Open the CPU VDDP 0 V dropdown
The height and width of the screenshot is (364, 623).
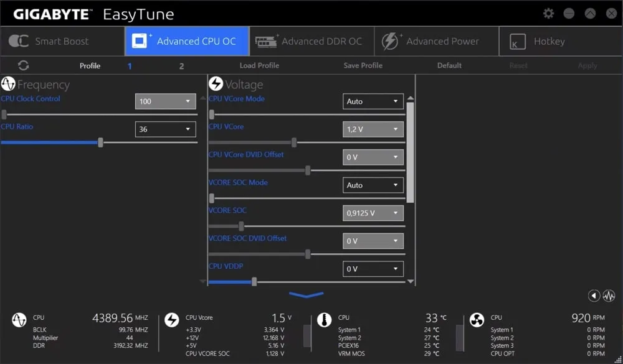point(373,269)
